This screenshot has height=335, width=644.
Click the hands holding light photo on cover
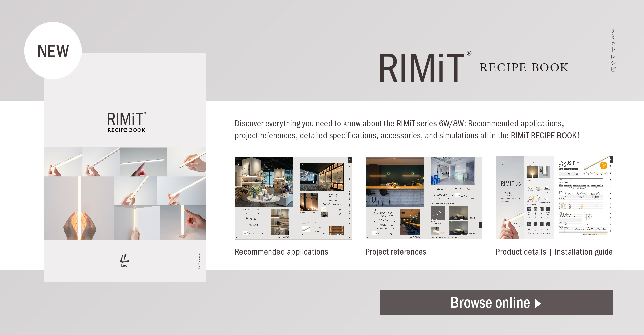79,208
